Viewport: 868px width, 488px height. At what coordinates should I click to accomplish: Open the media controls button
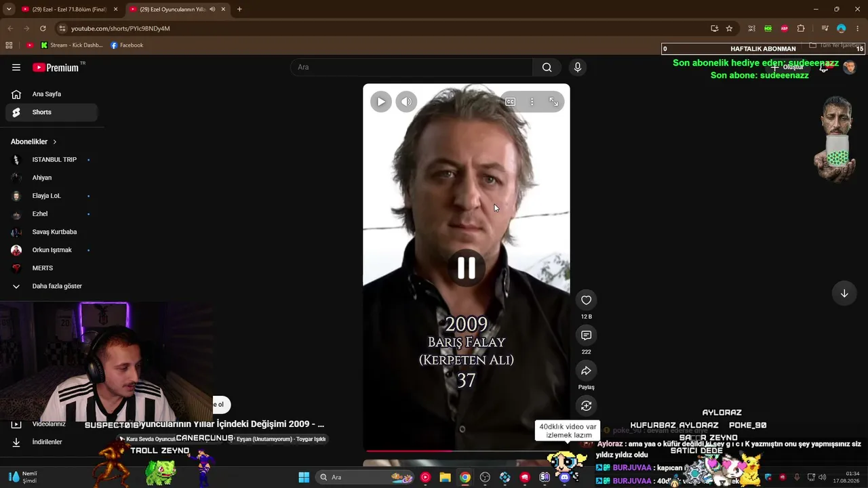coord(825,28)
